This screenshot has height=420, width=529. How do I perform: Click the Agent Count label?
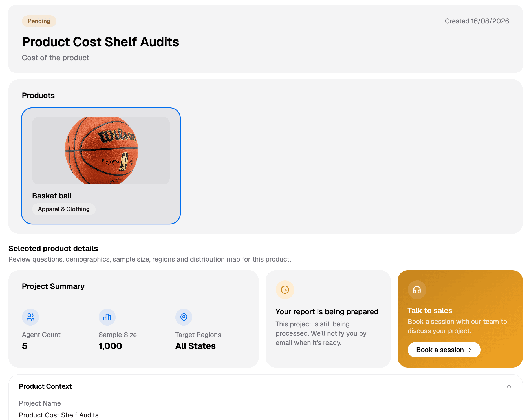pyautogui.click(x=41, y=335)
